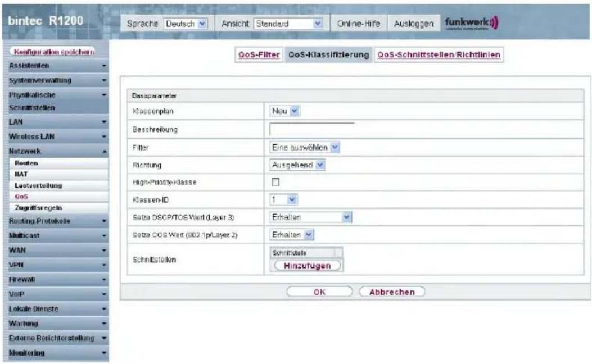The image size is (592, 364).
Task: Click Hinzufügen to add an interface
Action: coord(307,266)
